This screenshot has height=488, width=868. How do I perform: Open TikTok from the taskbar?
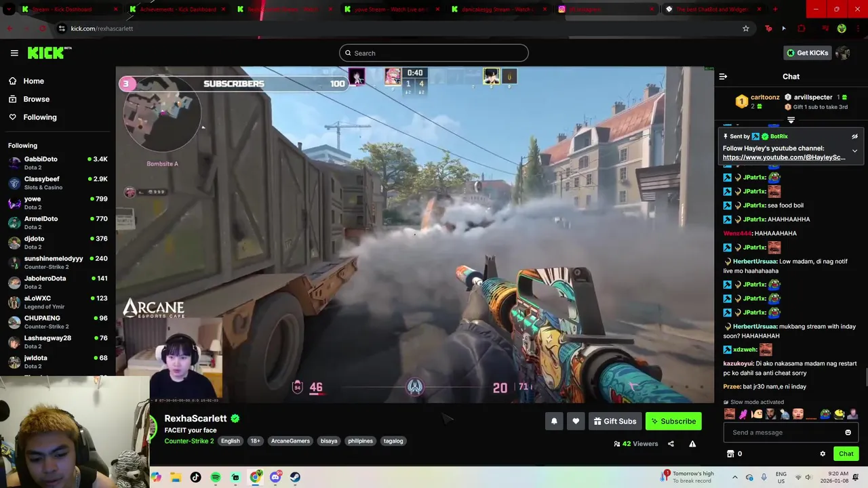click(196, 477)
